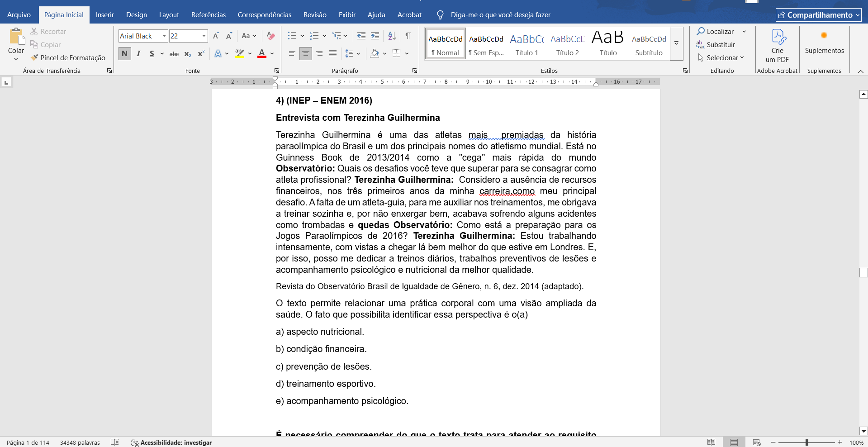Image resolution: width=868 pixels, height=447 pixels.
Task: Decrease font size with shrink font icon
Action: (x=229, y=36)
